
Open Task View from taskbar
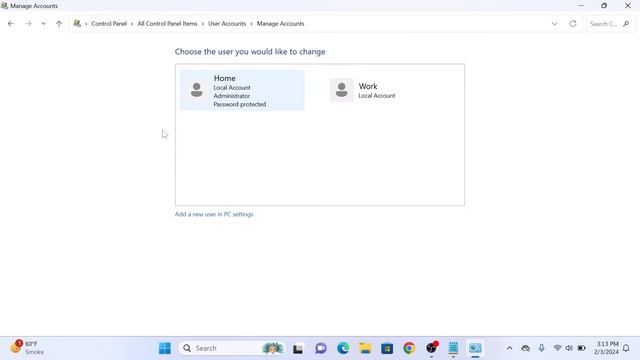pyautogui.click(x=298, y=348)
